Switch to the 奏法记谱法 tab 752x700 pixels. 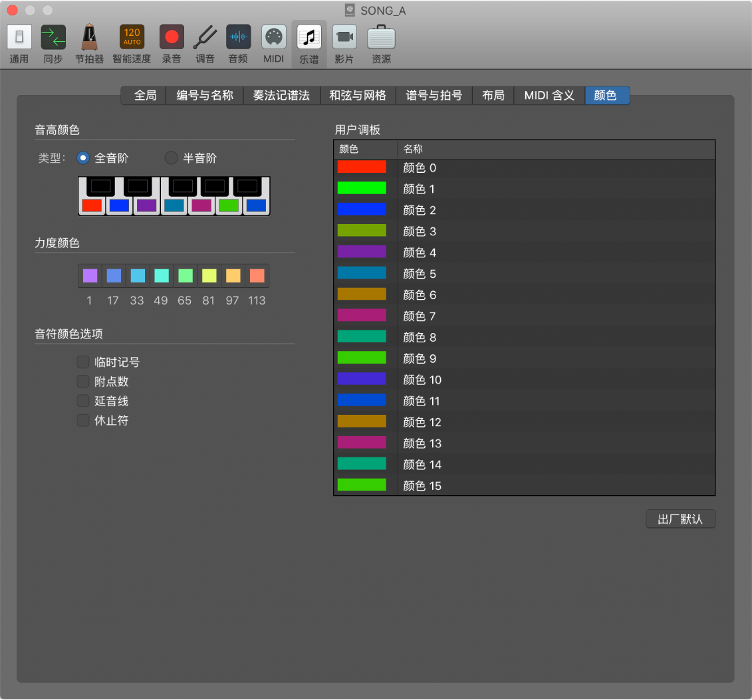[x=281, y=96]
